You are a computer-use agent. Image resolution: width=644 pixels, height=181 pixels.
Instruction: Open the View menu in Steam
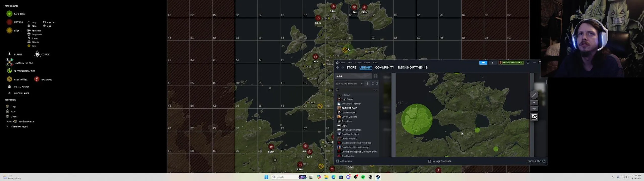click(x=350, y=63)
